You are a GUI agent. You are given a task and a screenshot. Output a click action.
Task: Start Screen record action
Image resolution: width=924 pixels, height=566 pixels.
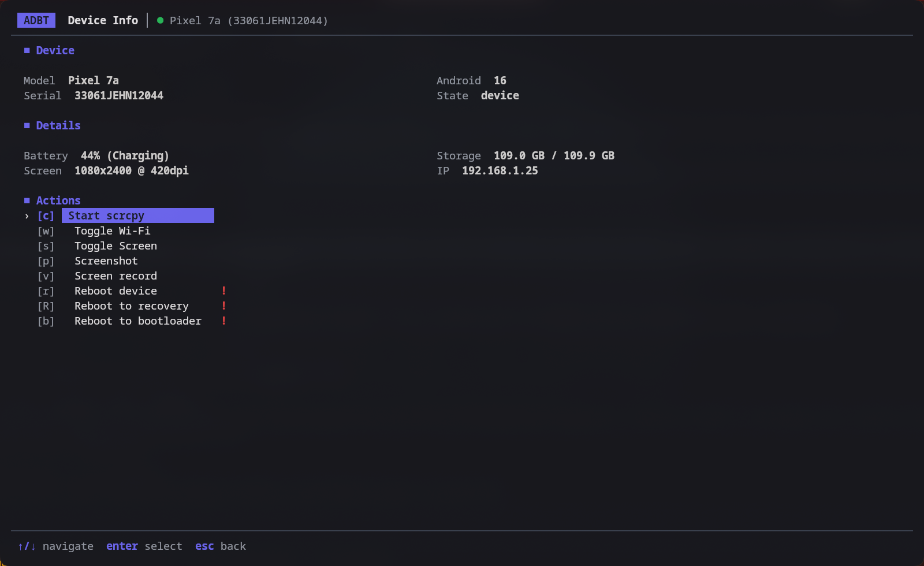click(x=115, y=275)
